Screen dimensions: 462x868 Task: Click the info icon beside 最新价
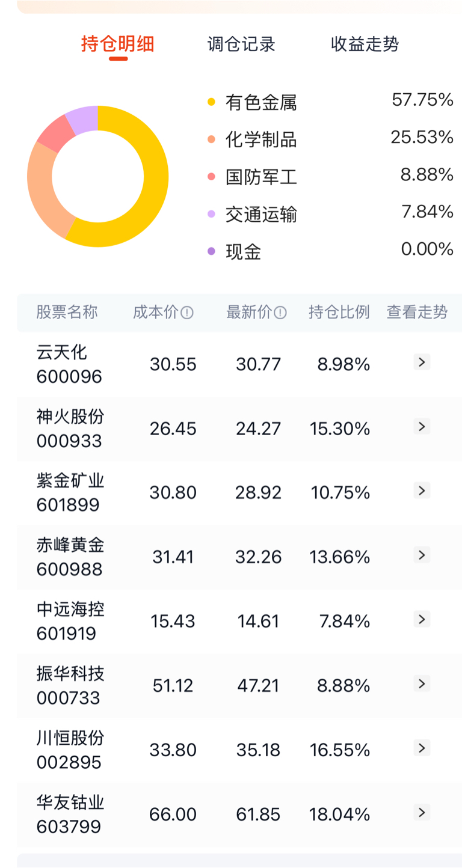[280, 313]
